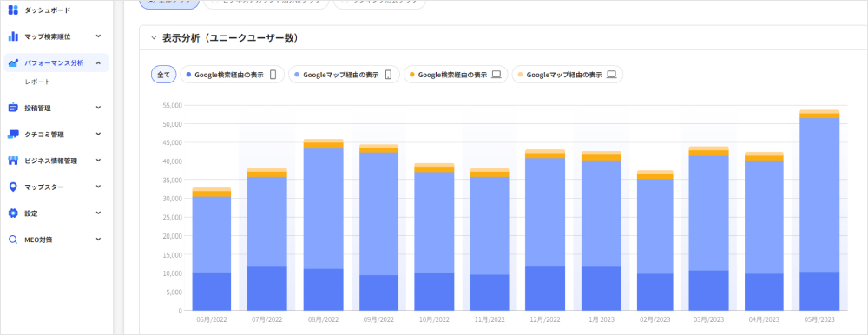Open the レポート submenu item
Image resolution: width=868 pixels, height=335 pixels.
[x=37, y=82]
